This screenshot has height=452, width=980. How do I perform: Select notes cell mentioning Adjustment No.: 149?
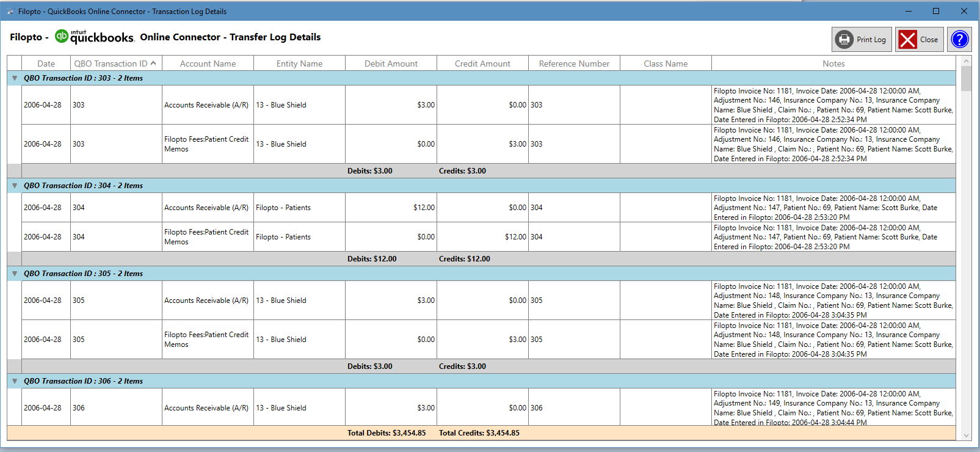point(833,407)
